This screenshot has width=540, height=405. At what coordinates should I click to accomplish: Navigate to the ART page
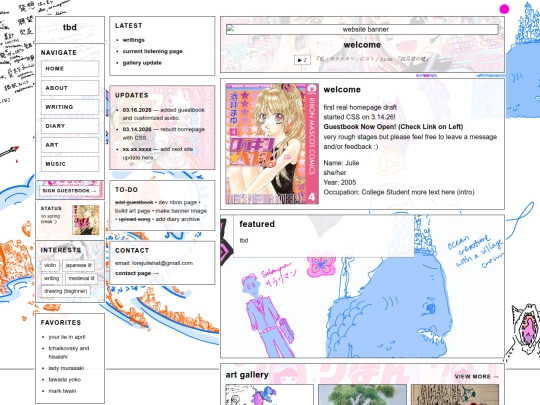point(70,145)
